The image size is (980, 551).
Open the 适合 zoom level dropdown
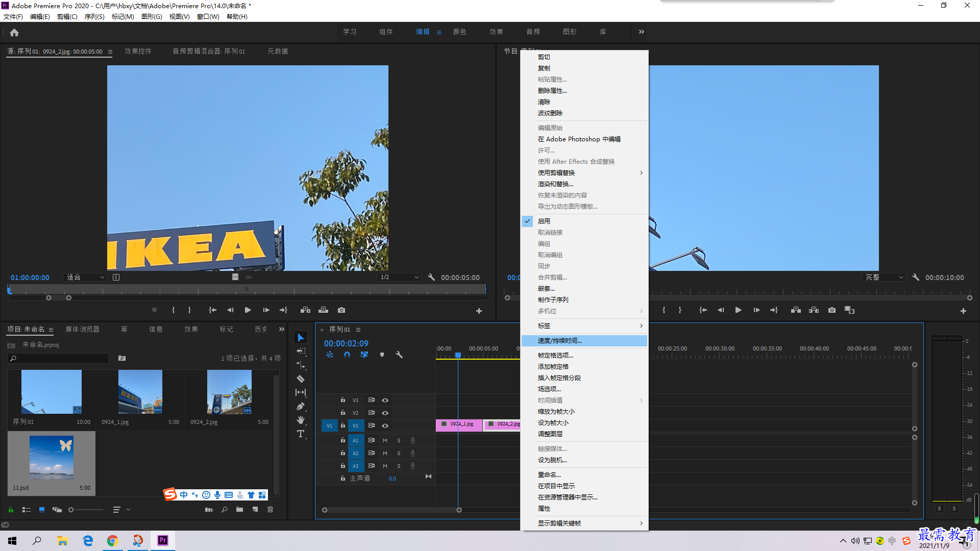click(85, 277)
